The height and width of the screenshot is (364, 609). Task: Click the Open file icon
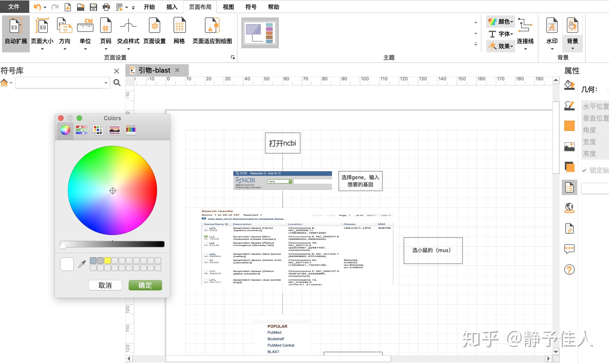pyautogui.click(x=80, y=7)
